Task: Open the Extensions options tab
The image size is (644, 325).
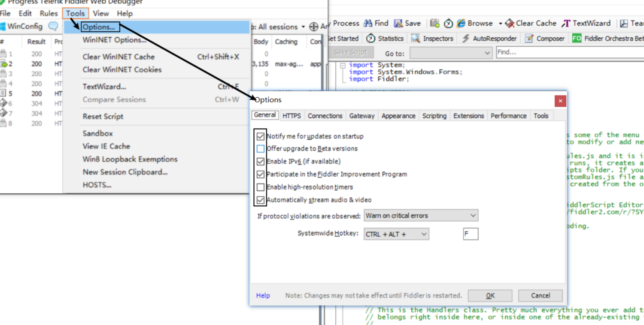Action: 468,116
